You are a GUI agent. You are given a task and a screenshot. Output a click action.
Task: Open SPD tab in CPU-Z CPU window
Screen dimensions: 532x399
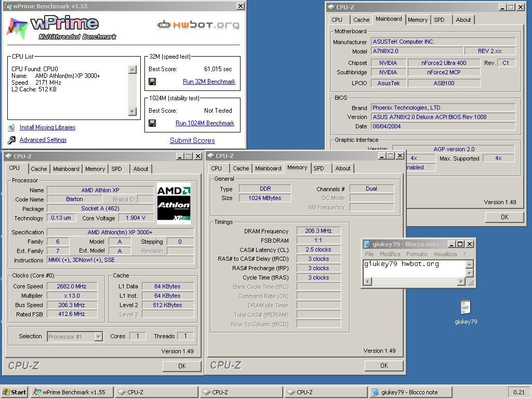coord(116,169)
